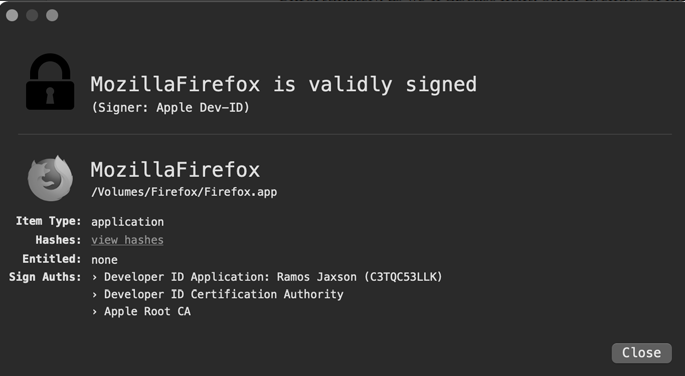The height and width of the screenshot is (376, 685).
Task: Click the Entitled label
Action: [x=52, y=259]
